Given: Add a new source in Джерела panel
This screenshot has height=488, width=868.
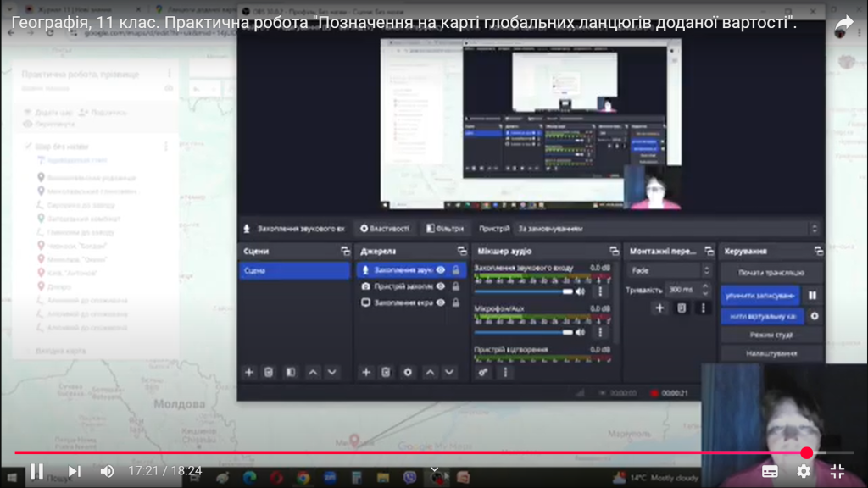Looking at the screenshot, I should pyautogui.click(x=366, y=373).
